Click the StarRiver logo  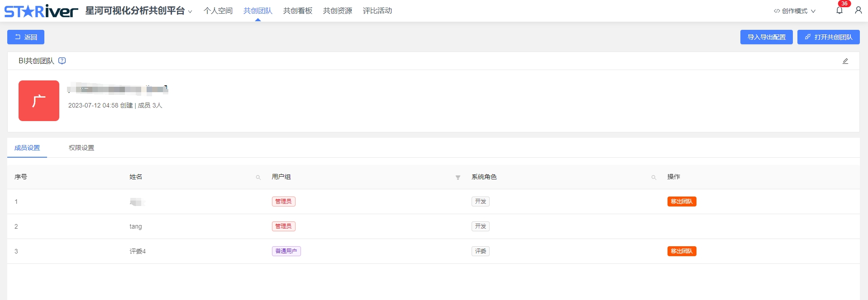pos(41,11)
